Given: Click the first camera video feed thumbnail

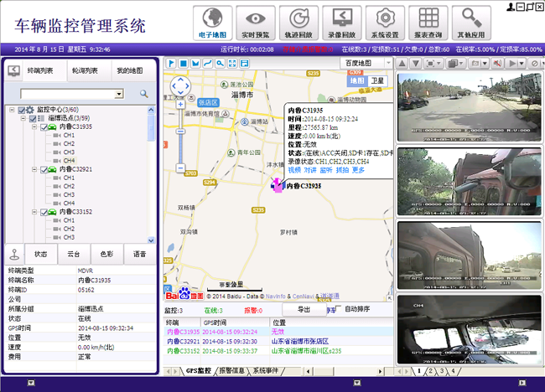Looking at the screenshot, I should 470,107.
